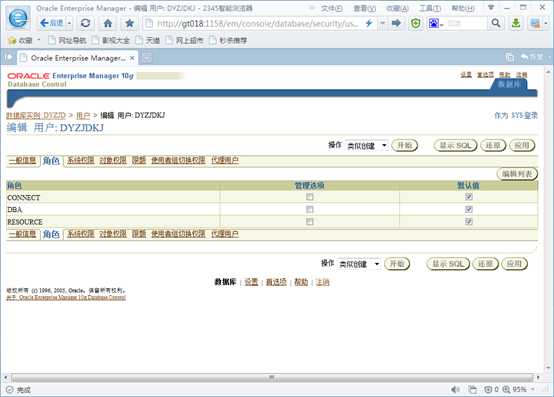The image size is (554, 397).
Task: Switch to the top 使用者组切换权限 tab
Action: point(178,160)
